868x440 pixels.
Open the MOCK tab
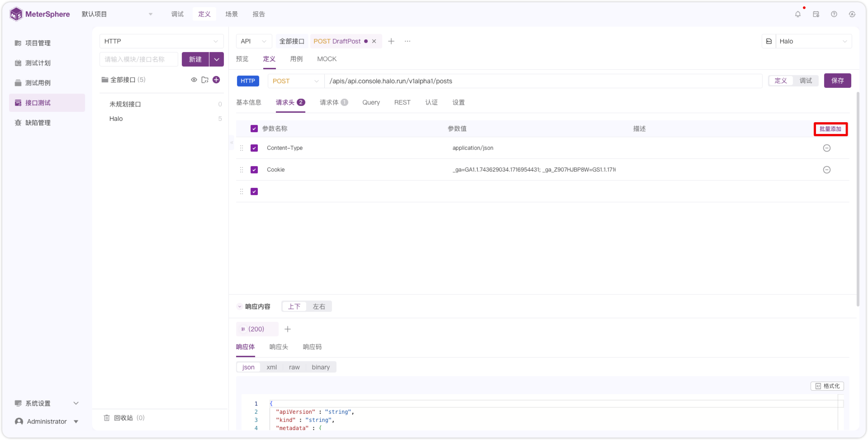coord(327,59)
